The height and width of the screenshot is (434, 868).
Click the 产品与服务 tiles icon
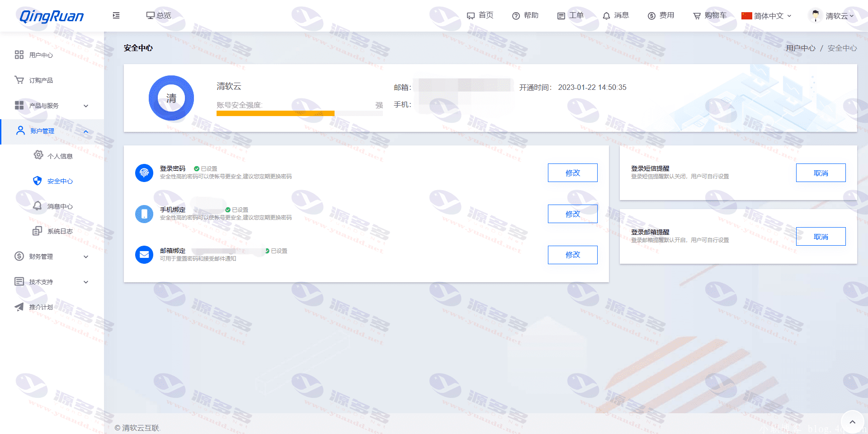[19, 105]
